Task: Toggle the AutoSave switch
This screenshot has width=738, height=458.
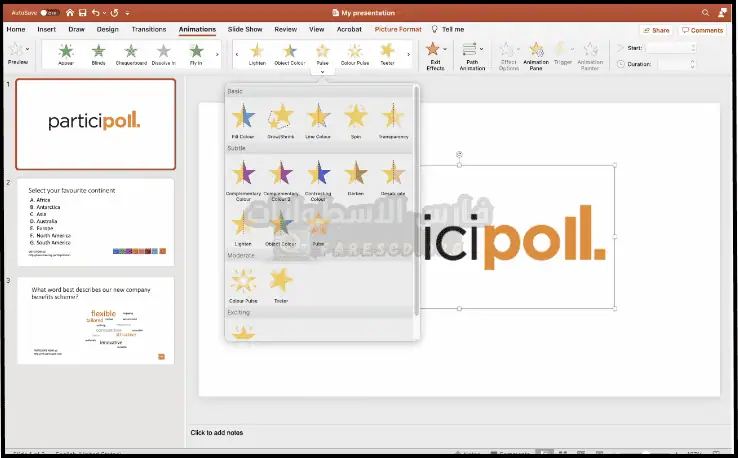Action: click(x=50, y=13)
